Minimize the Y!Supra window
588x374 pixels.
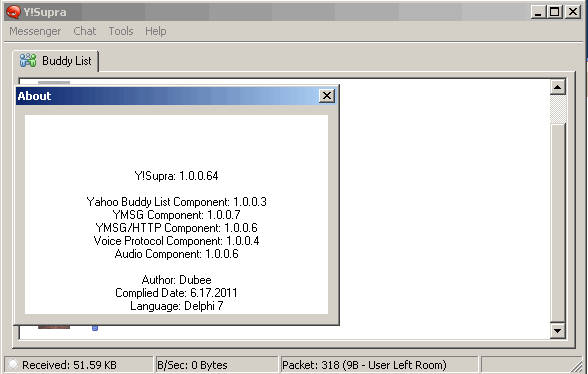(x=538, y=12)
